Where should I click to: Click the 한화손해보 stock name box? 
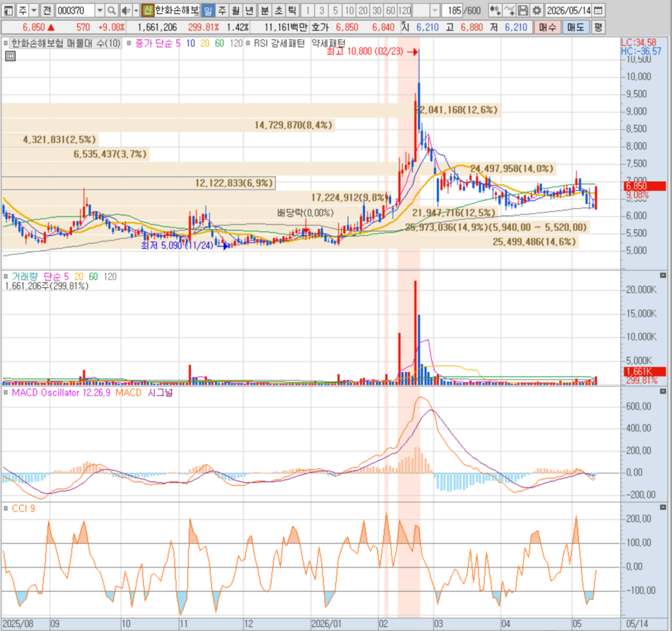pyautogui.click(x=177, y=10)
